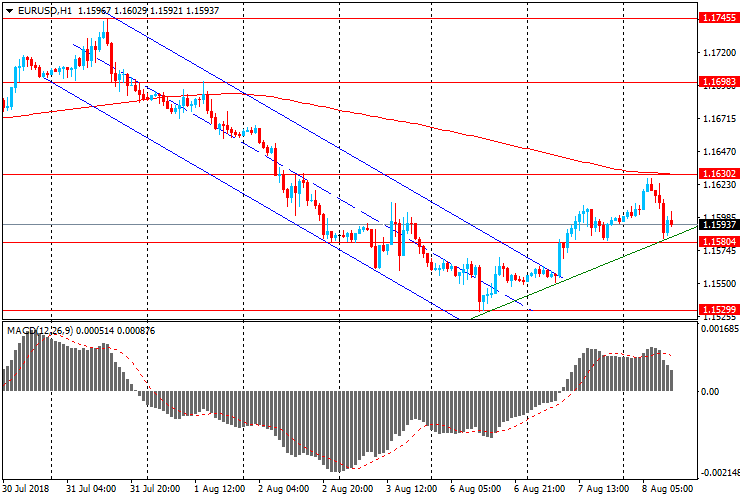Screen dimensions: 740x500
Task: Select the 1.17200 price axis value
Action: click(x=719, y=52)
